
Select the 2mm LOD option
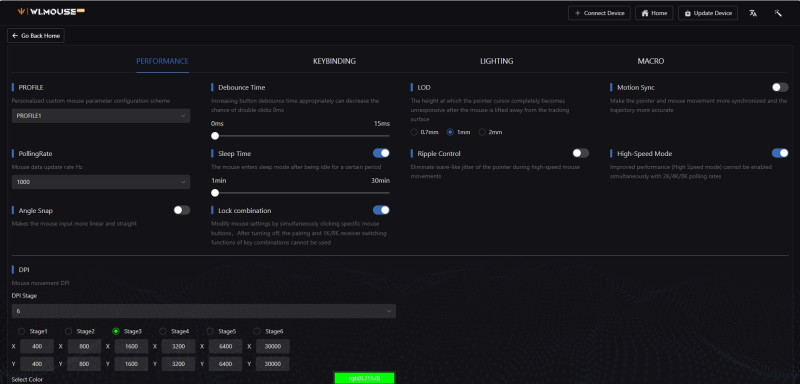(482, 132)
